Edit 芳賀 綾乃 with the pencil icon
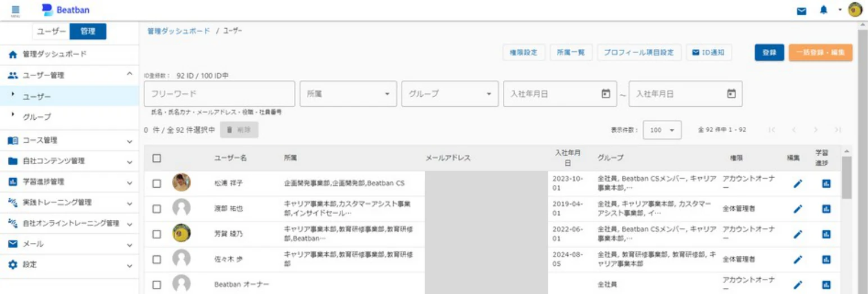This screenshot has height=294, width=868. click(798, 234)
